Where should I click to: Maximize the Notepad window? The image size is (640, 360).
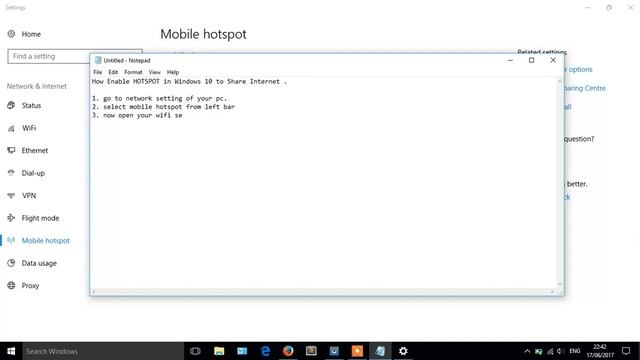531,60
